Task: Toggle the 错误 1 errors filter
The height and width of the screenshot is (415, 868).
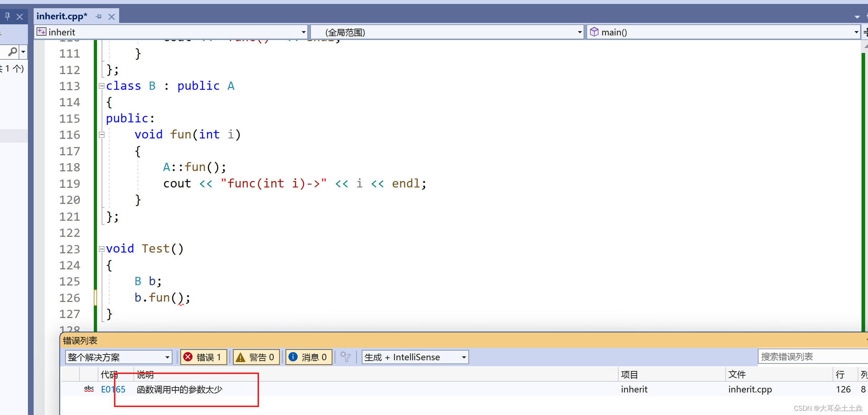Action: pyautogui.click(x=204, y=357)
